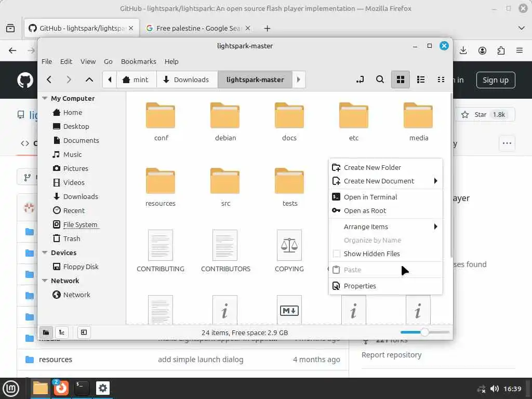Viewport: 532px width, 399px height.
Task: Hide the sidebar toggle button
Action: [84, 332]
